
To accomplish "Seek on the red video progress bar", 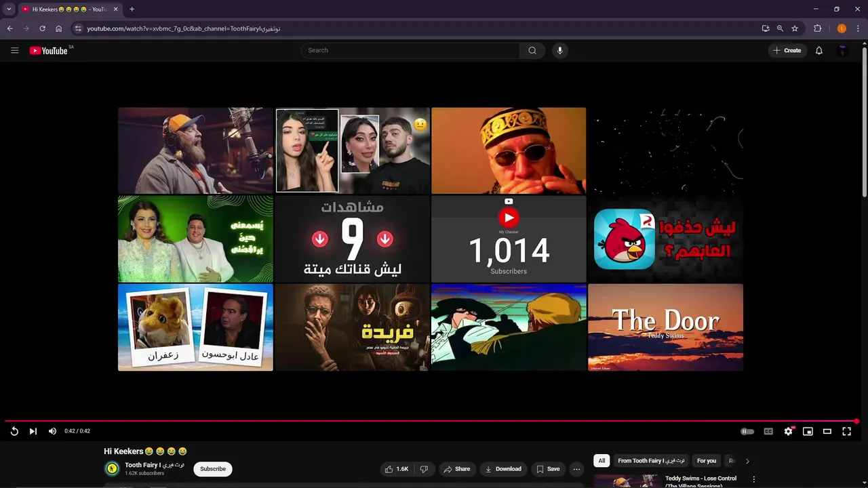I will [431, 421].
